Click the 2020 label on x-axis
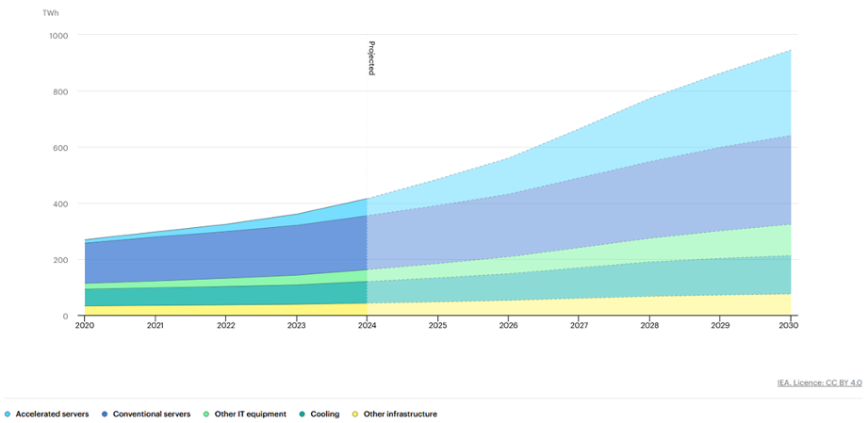 coord(86,326)
